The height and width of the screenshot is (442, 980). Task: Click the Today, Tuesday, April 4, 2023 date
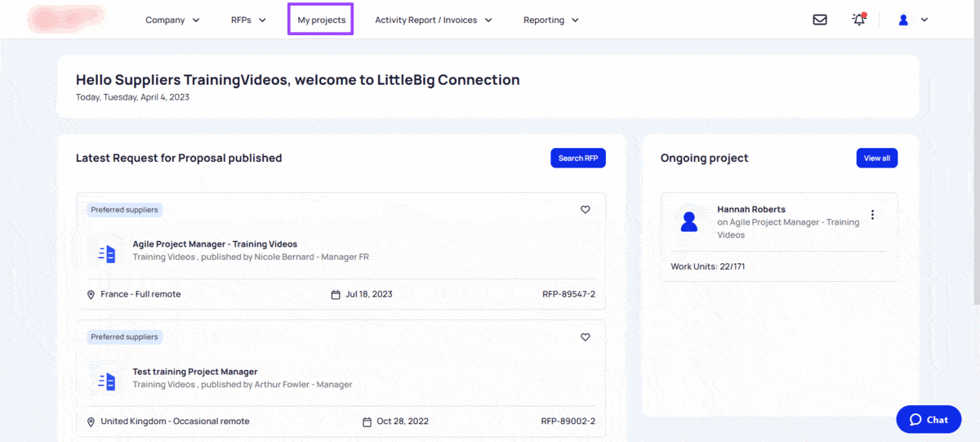(132, 97)
